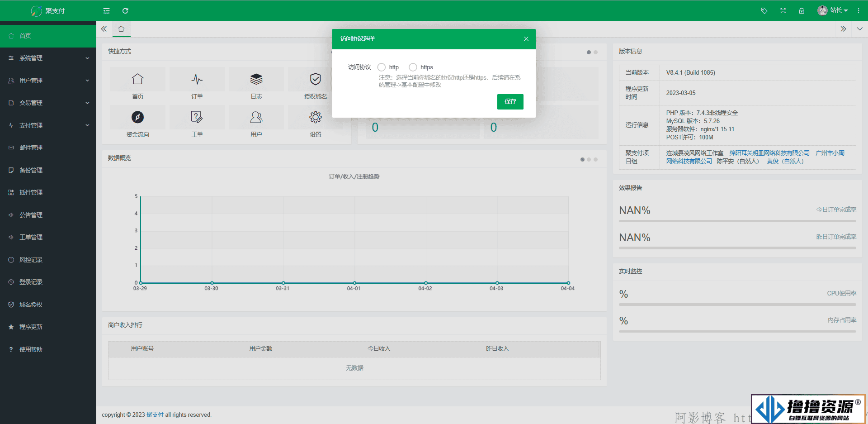This screenshot has height=424, width=868.
Task: Open 域名授权 in sidebar
Action: [x=48, y=305]
